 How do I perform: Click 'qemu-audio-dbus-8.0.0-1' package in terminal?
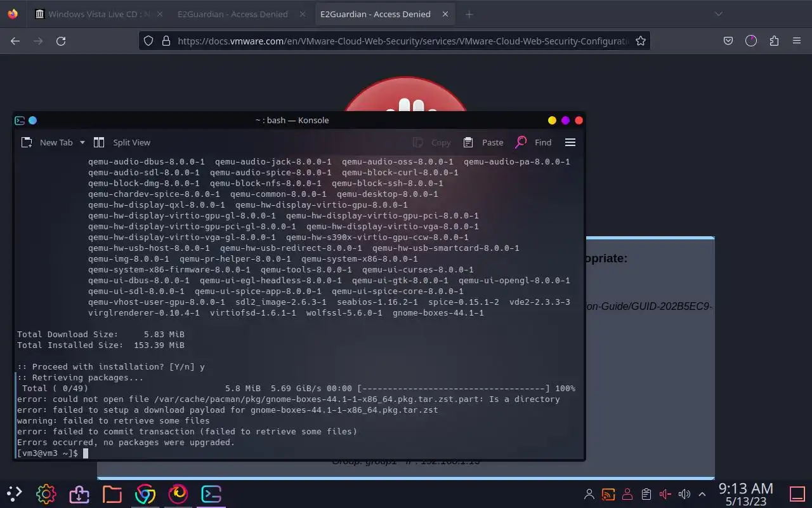click(147, 161)
